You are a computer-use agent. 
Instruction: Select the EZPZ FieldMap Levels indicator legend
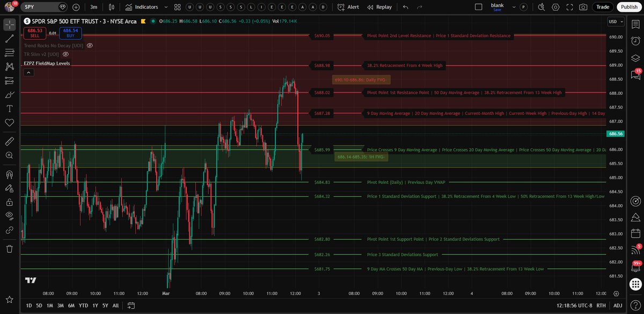tap(47, 63)
